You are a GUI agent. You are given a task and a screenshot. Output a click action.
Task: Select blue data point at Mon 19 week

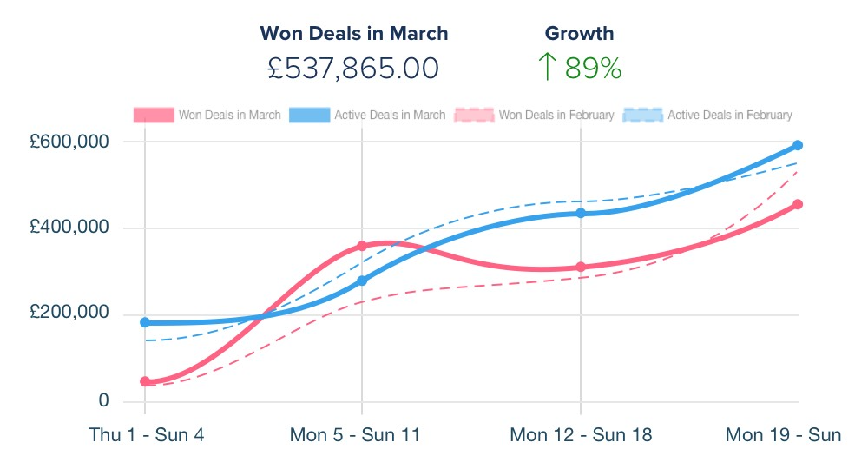click(798, 145)
